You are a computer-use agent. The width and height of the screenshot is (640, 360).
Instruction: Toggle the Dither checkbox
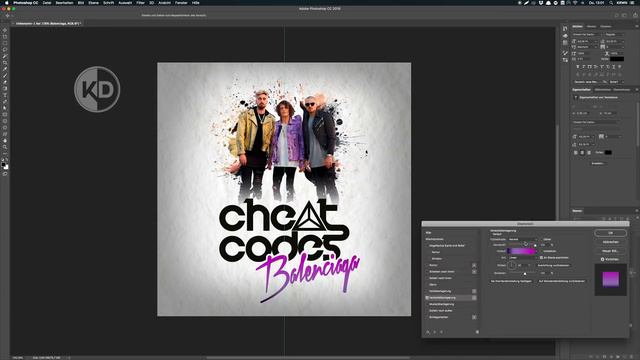pos(541,239)
